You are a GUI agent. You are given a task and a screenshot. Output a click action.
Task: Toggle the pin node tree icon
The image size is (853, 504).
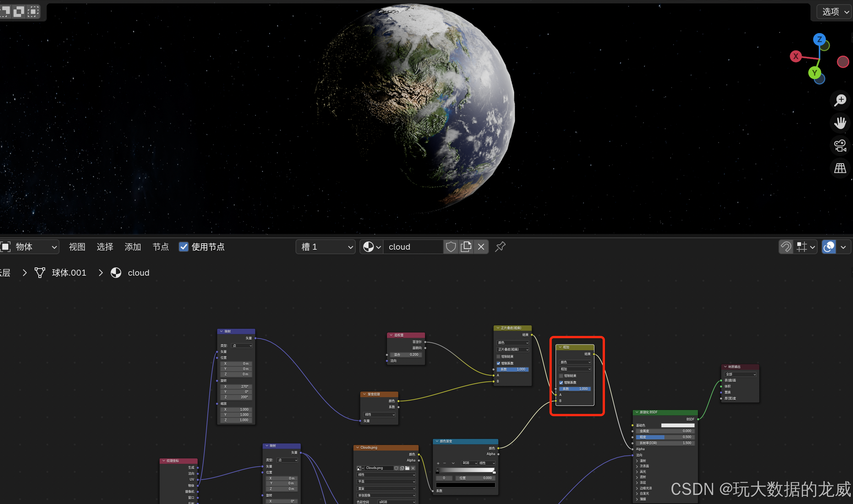(x=500, y=247)
